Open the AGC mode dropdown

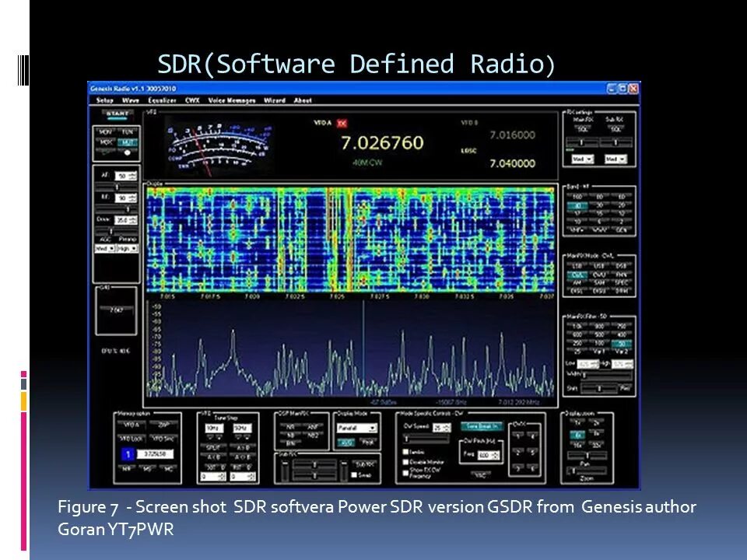(x=105, y=248)
